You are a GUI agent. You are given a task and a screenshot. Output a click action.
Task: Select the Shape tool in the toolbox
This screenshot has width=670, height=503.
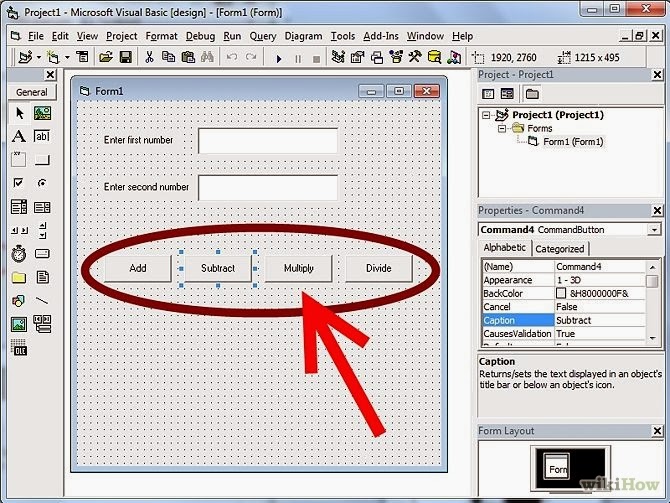click(18, 301)
